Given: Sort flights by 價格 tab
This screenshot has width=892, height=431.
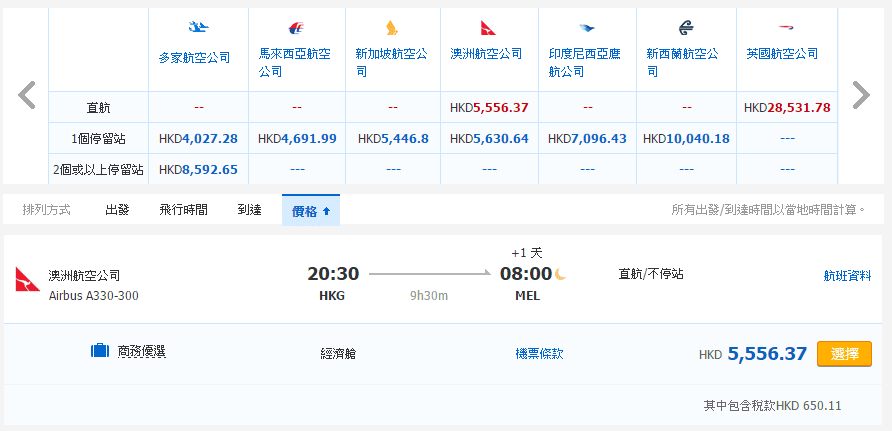Looking at the screenshot, I should [x=310, y=210].
